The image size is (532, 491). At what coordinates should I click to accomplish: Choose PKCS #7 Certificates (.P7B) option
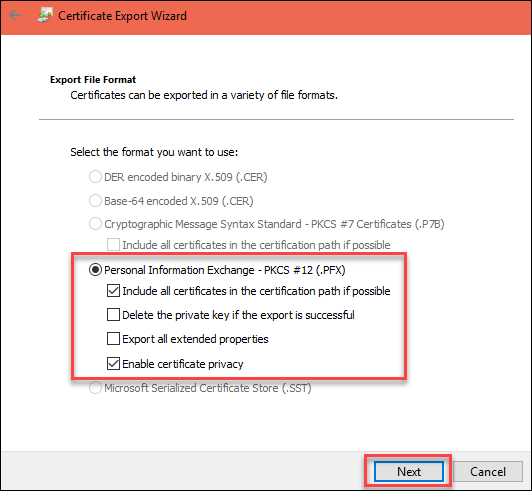pos(95,224)
